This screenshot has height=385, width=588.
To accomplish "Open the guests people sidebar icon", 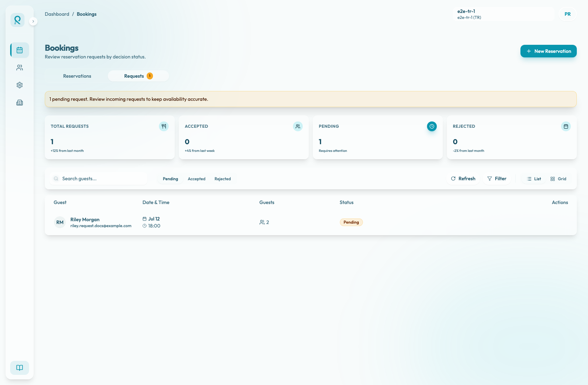I will (x=20, y=68).
